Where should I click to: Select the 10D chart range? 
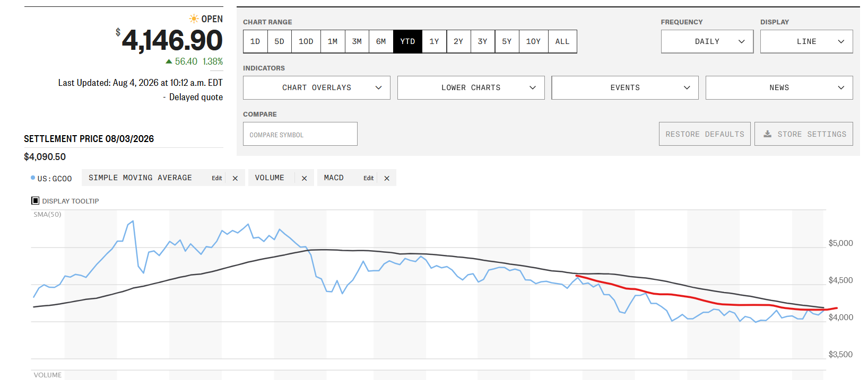(x=306, y=41)
